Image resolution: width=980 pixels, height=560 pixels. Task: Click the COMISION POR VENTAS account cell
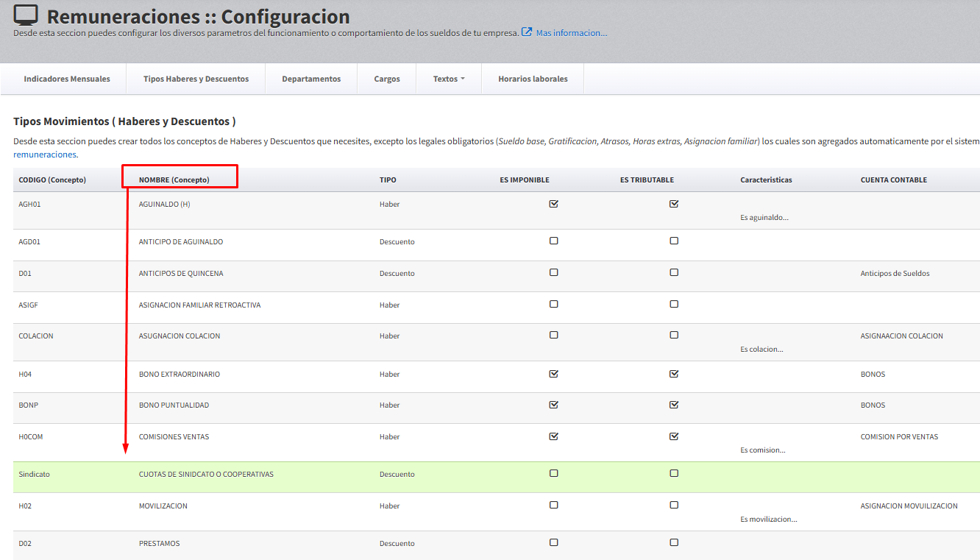click(900, 437)
